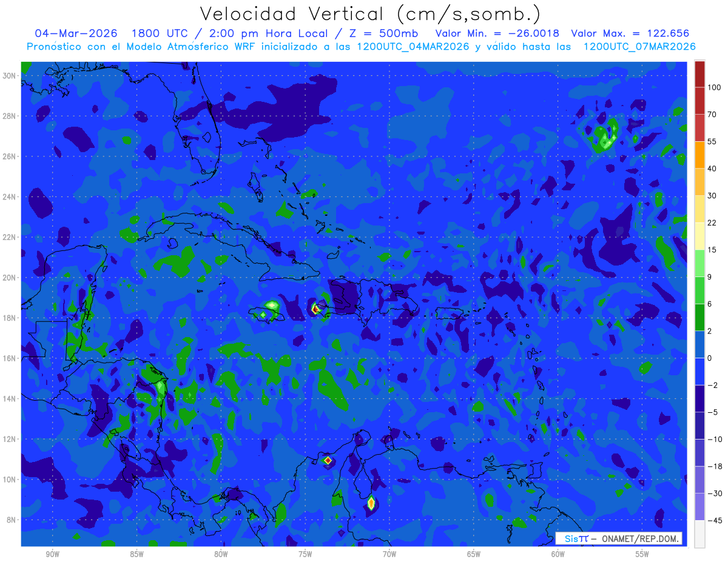Pick the dark green colorbar segment between 2 and 6
Screen dimensions: 728x562
(699, 318)
